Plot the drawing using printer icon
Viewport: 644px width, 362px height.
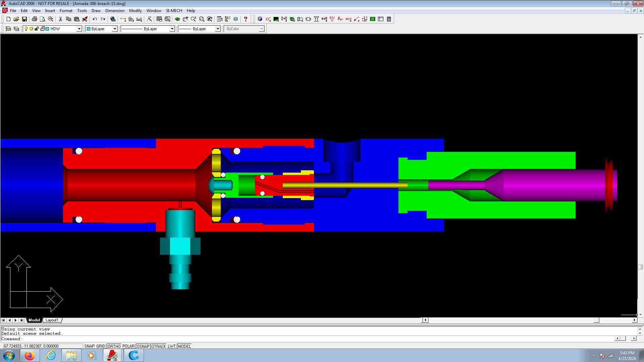click(34, 19)
